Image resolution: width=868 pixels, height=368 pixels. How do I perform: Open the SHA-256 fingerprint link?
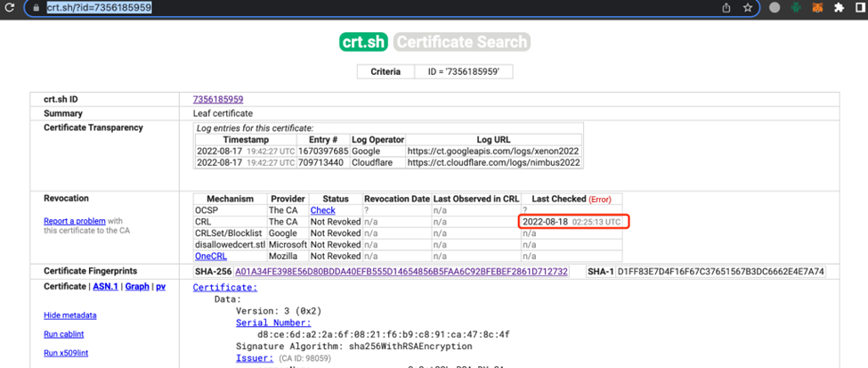[x=402, y=272]
